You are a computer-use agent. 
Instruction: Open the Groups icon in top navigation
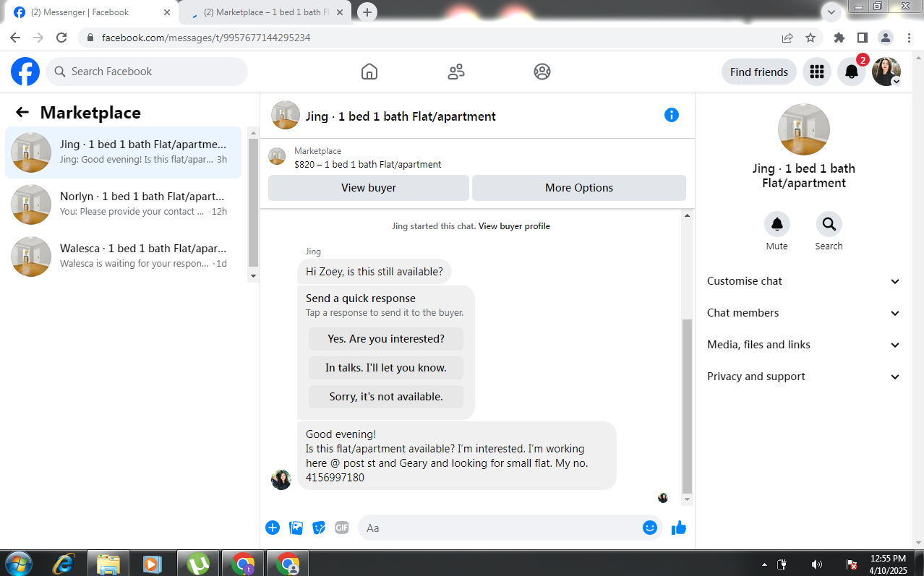pyautogui.click(x=542, y=72)
